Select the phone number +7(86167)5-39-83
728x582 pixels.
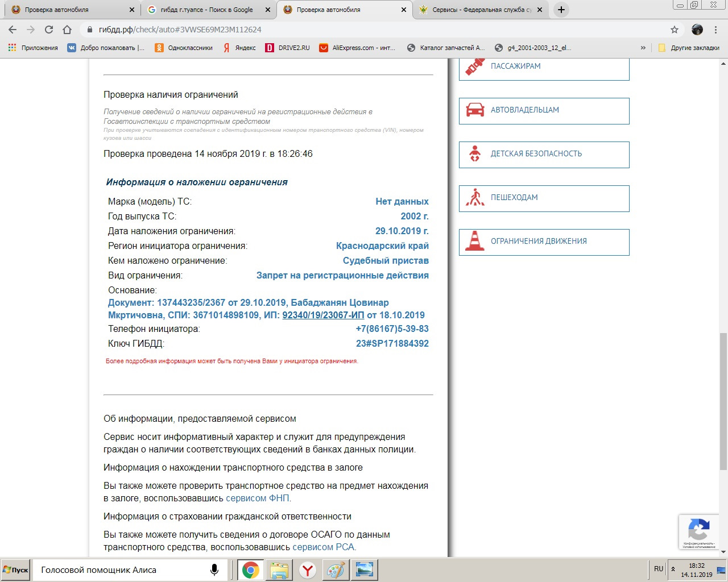[x=392, y=329]
